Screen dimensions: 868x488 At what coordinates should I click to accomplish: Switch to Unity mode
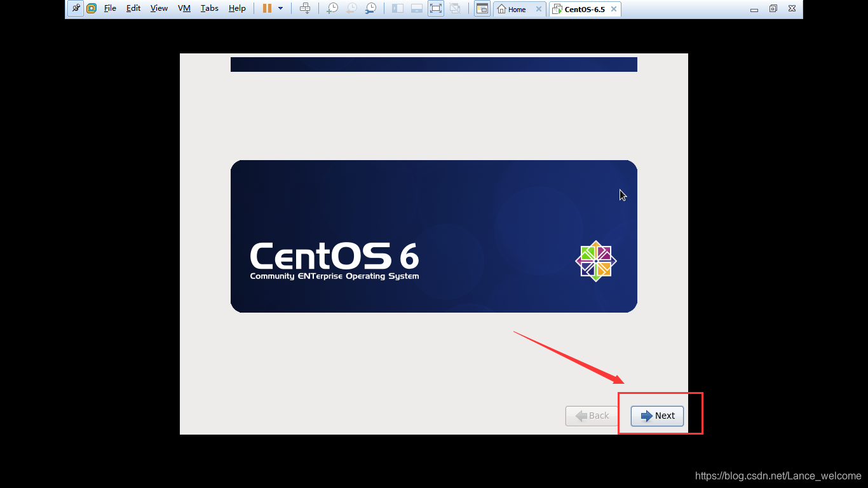click(x=455, y=9)
